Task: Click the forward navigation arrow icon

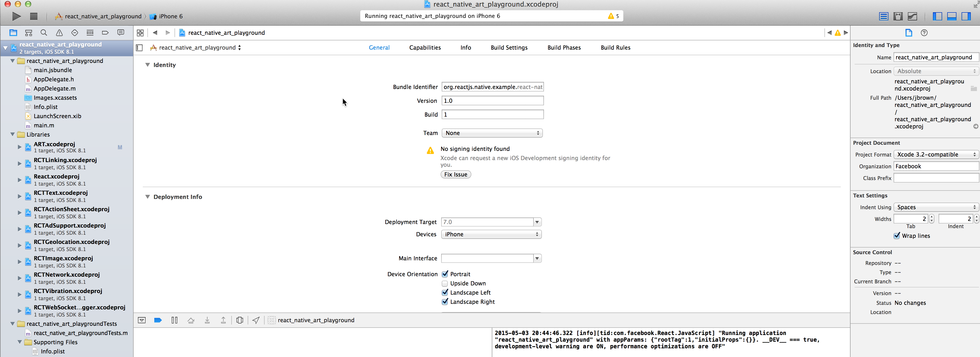Action: tap(167, 32)
